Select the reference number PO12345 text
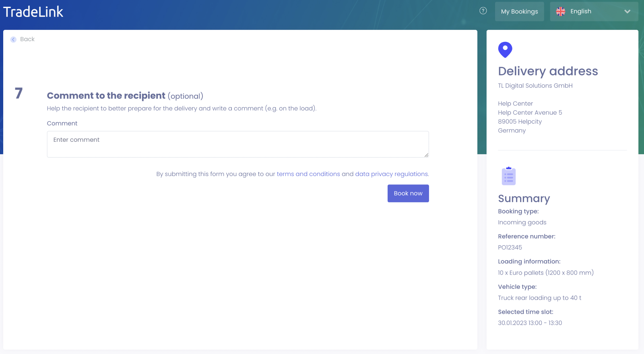Viewport: 644px width, 354px height. pyautogui.click(x=510, y=247)
